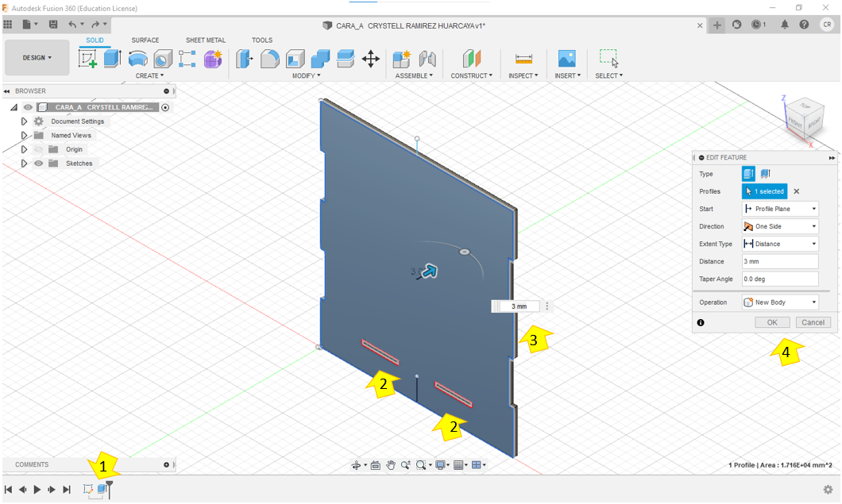Viewport: 842px width, 504px height.
Task: Select the Fillet tool
Action: 269,59
